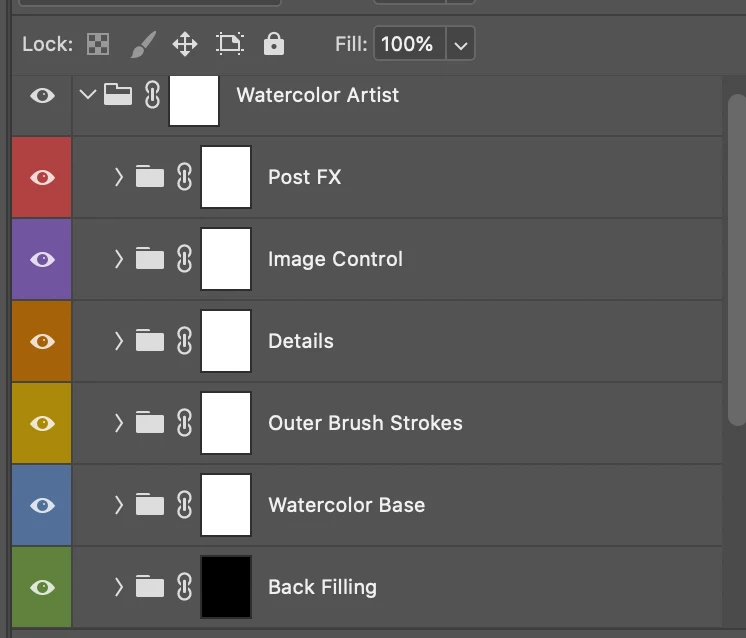Expand the Watercolor Base group chevron
Image resolution: width=746 pixels, height=638 pixels.
tap(119, 505)
